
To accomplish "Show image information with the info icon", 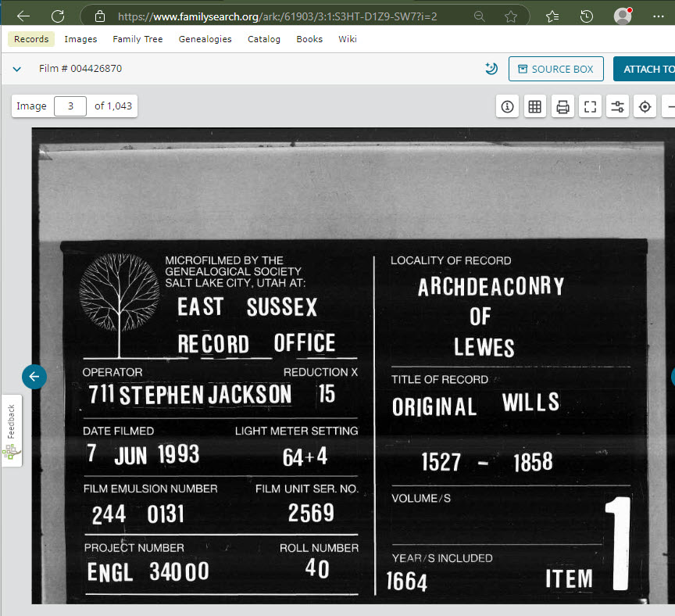I will pos(508,106).
